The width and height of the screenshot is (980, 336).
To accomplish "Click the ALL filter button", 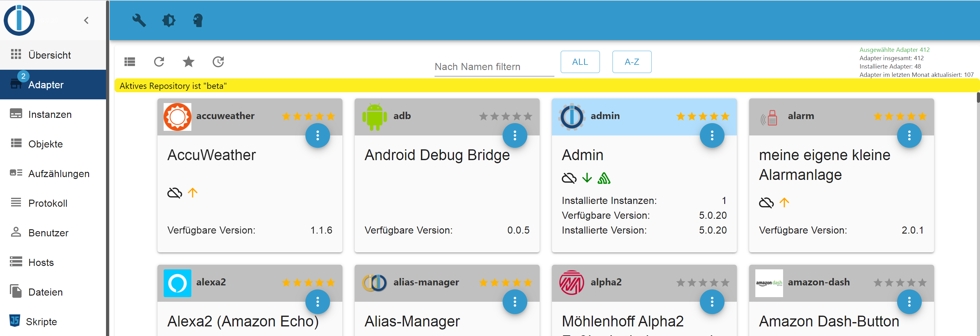I will pos(580,62).
